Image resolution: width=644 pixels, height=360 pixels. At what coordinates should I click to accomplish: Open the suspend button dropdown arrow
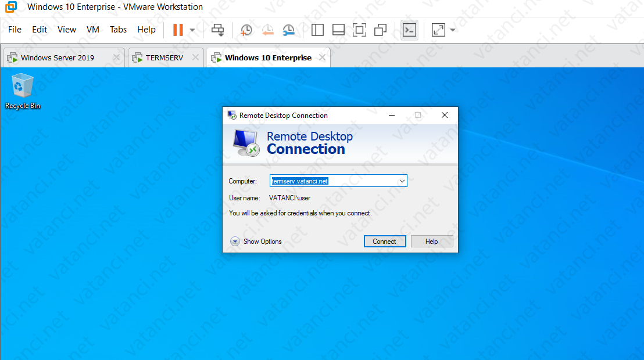[x=192, y=30]
